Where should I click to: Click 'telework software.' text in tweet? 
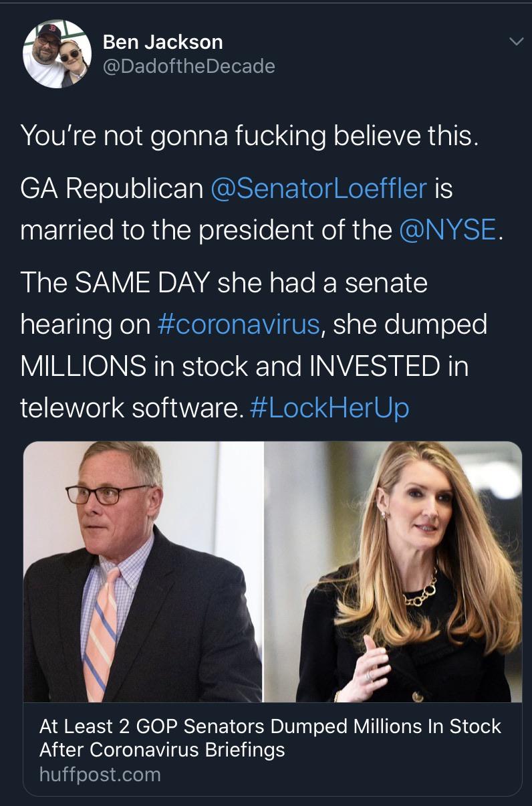point(132,407)
